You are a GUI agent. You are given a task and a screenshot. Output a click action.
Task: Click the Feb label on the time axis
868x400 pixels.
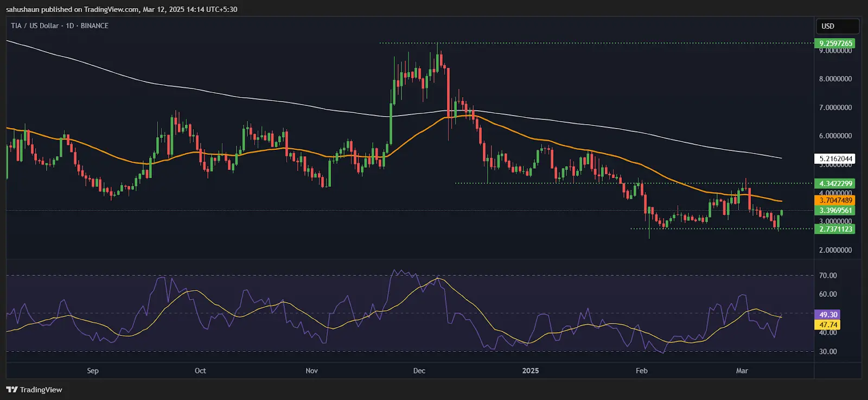(642, 371)
